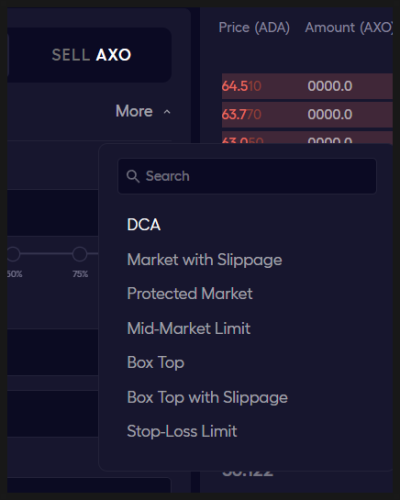Switch to the SELL AXO tab
The width and height of the screenshot is (400, 500).
(91, 55)
